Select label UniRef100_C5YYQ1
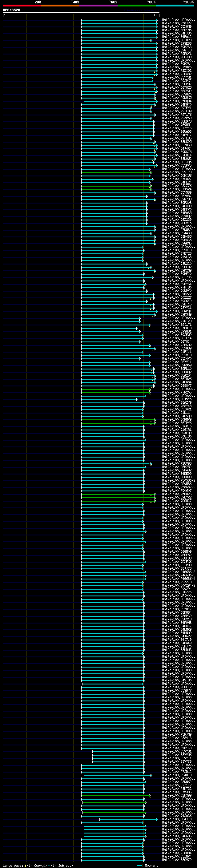197x868 pixels. tap(177, 78)
